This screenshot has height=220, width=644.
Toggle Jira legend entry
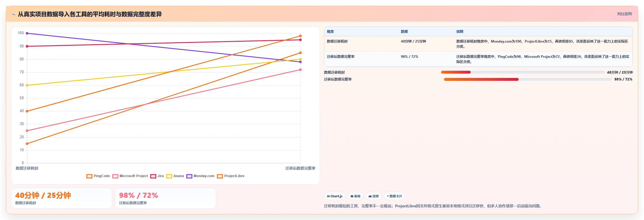tap(157, 176)
